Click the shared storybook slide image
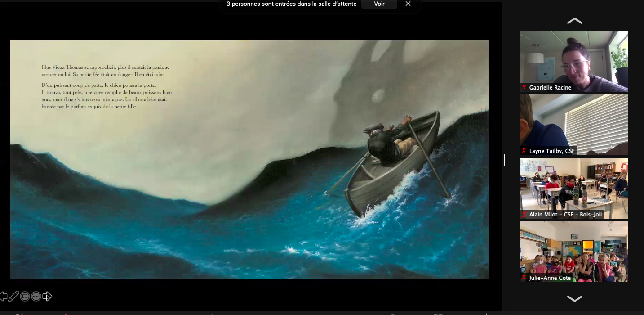Image resolution: width=644 pixels, height=315 pixels. pyautogui.click(x=249, y=160)
